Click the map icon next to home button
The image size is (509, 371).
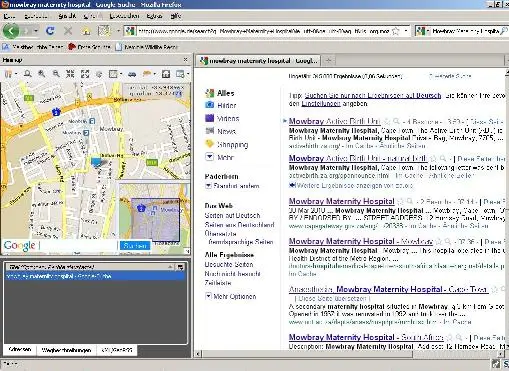point(104,31)
